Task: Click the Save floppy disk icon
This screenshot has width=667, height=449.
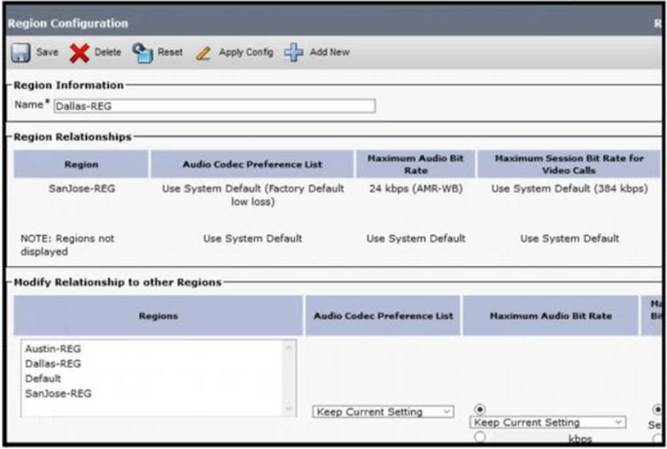Action: 21,52
